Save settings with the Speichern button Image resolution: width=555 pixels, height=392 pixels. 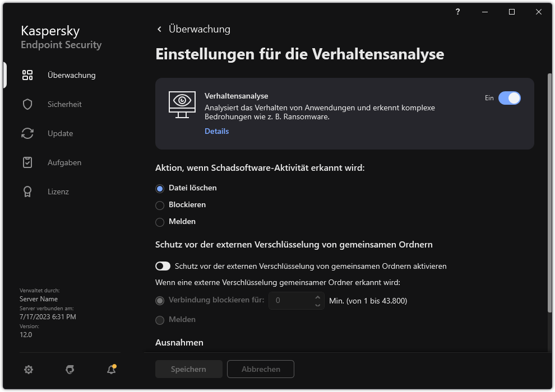click(188, 369)
